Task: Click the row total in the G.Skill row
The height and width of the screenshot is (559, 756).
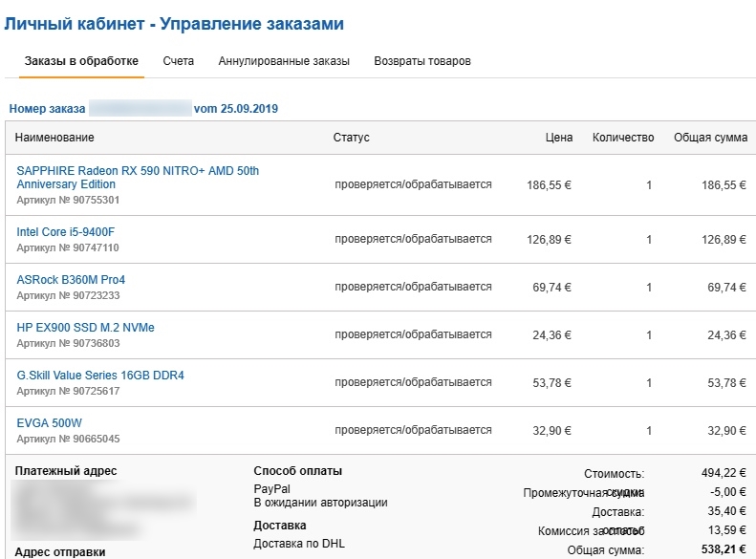Action: (726, 382)
